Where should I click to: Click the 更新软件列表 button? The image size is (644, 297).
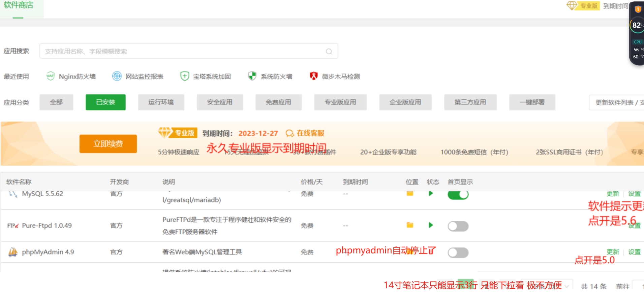[617, 103]
